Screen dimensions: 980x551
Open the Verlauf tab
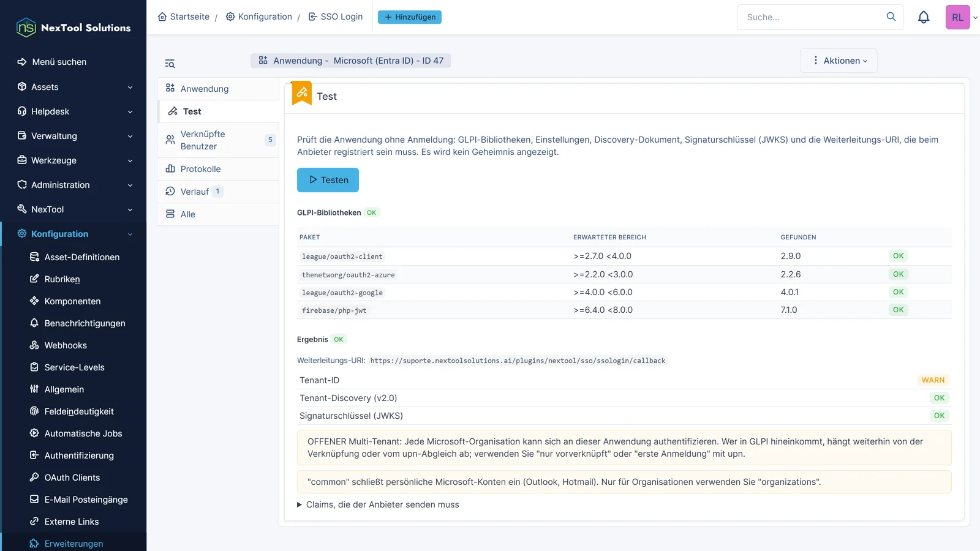point(218,192)
